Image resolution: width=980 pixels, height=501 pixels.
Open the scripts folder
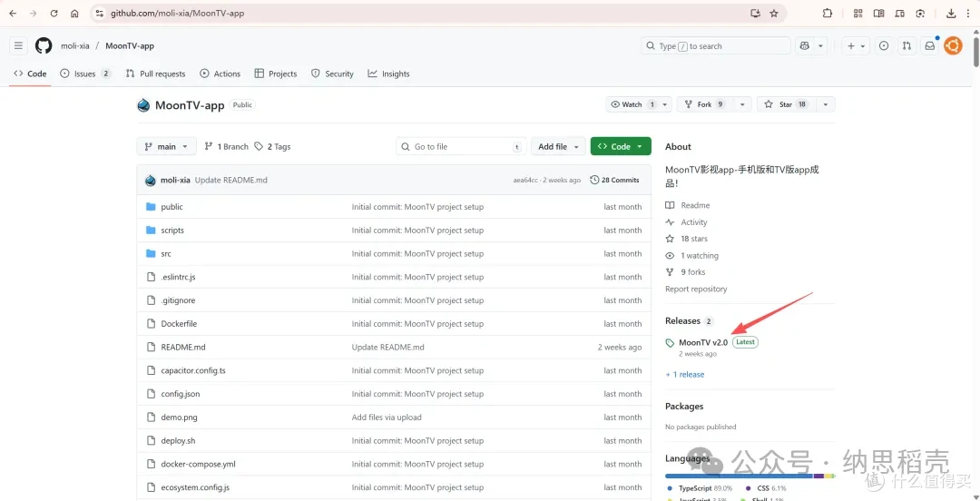click(x=172, y=231)
